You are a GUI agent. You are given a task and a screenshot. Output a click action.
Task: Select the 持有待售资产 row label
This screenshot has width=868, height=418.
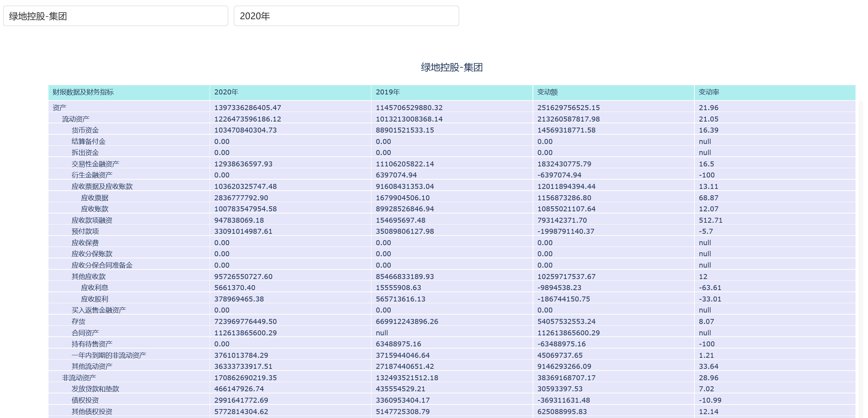(x=92, y=344)
